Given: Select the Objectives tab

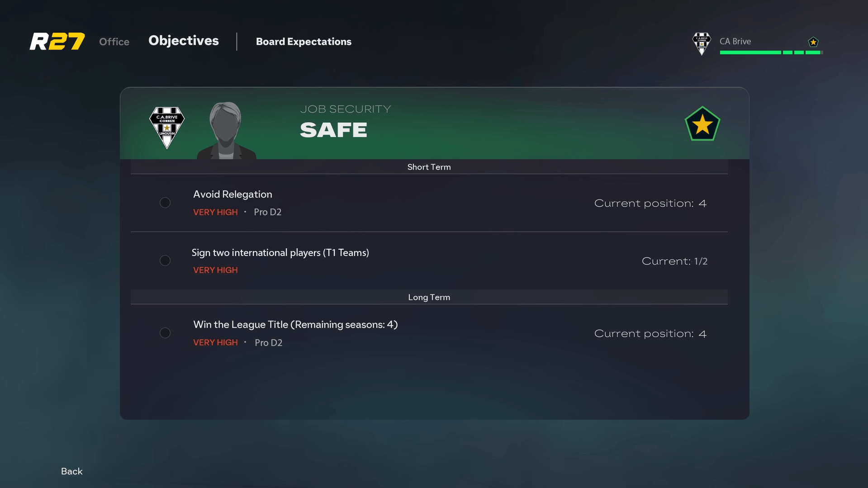Looking at the screenshot, I should pyautogui.click(x=184, y=41).
